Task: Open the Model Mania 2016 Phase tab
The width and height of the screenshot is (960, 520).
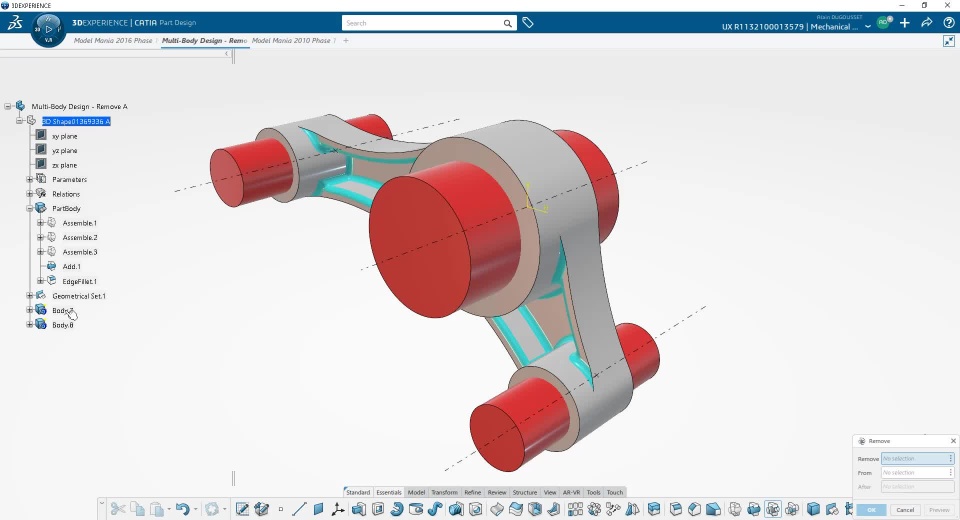Action: click(113, 40)
